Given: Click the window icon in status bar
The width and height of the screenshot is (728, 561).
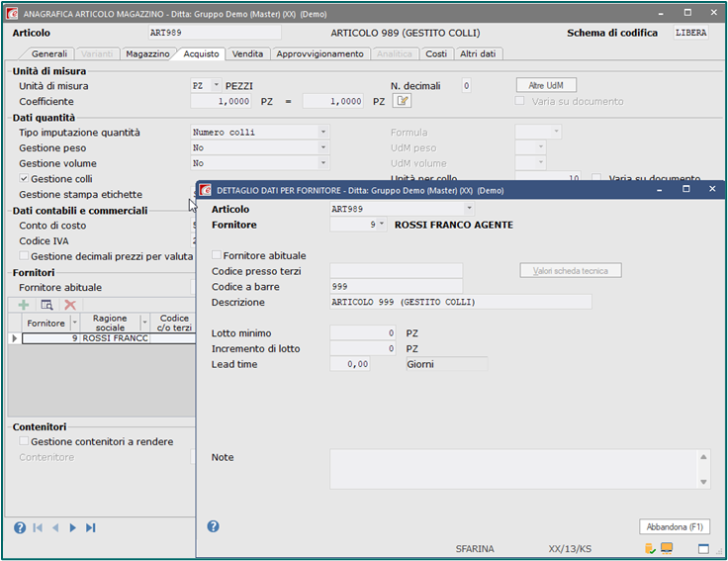Looking at the screenshot, I should (x=703, y=549).
